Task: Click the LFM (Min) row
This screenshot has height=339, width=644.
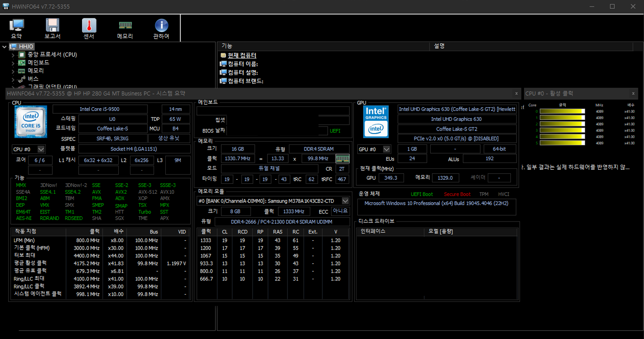Action: click(100, 240)
